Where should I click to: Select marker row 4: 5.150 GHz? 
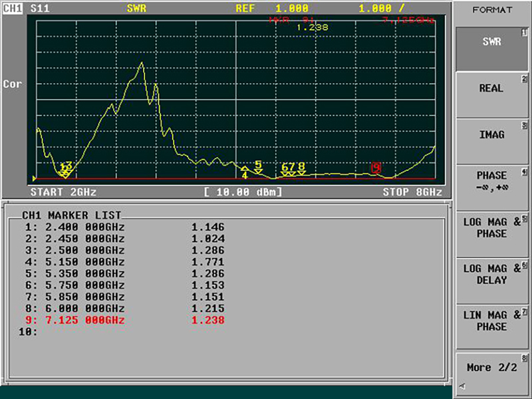(124, 262)
